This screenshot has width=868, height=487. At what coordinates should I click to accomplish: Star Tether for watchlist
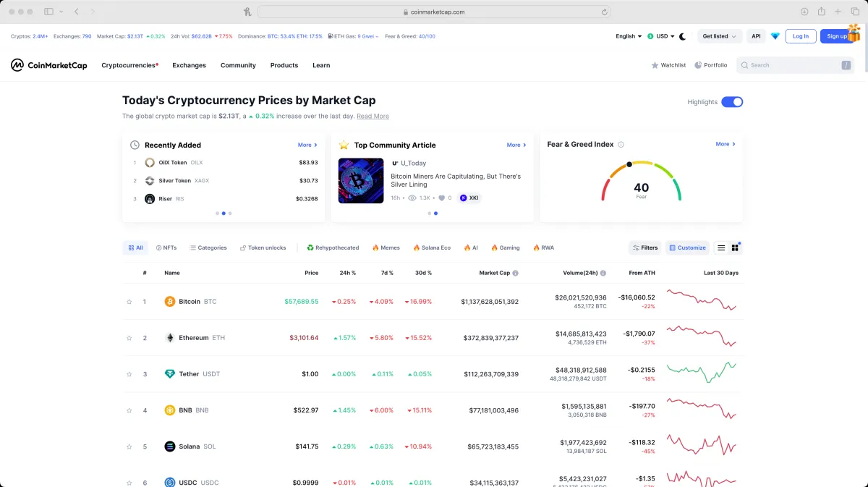129,374
